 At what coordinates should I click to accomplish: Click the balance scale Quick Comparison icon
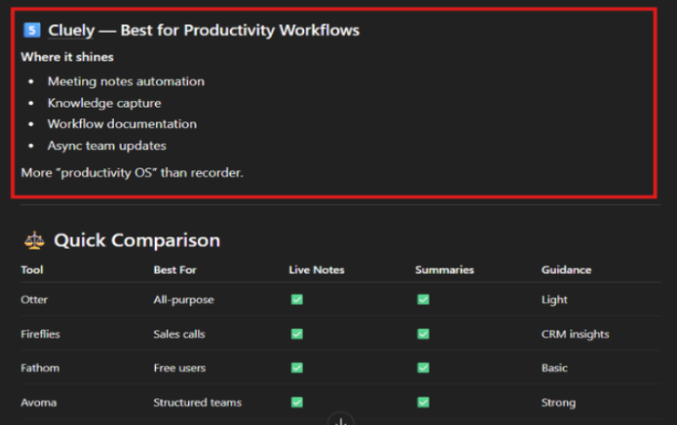[34, 241]
